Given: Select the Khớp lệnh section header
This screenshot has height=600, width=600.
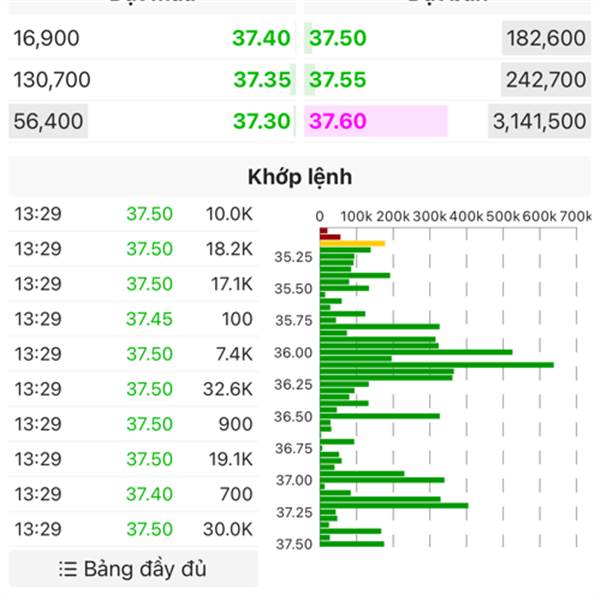Looking at the screenshot, I should pyautogui.click(x=300, y=177).
